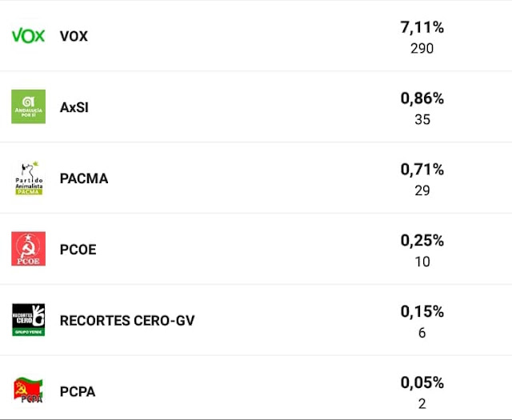
Task: Click VOX 7,11% percentage value
Action: (x=422, y=27)
